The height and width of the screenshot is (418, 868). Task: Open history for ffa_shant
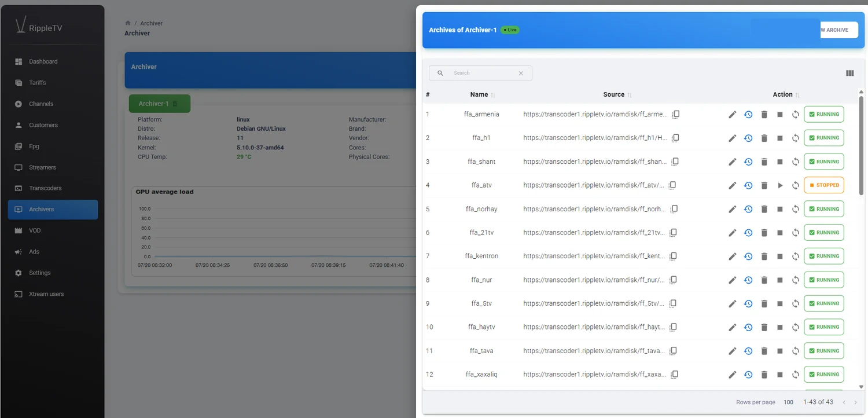click(x=748, y=162)
